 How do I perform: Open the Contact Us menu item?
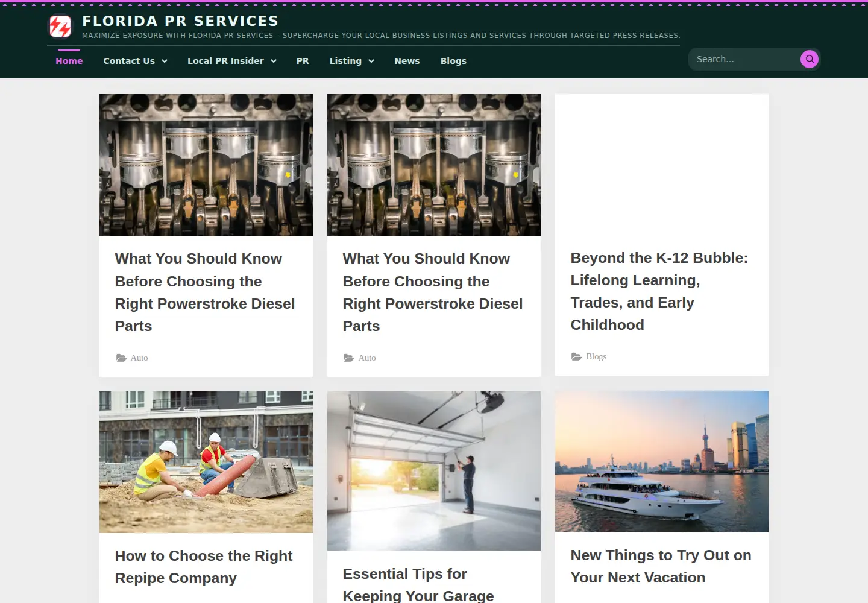click(x=129, y=61)
